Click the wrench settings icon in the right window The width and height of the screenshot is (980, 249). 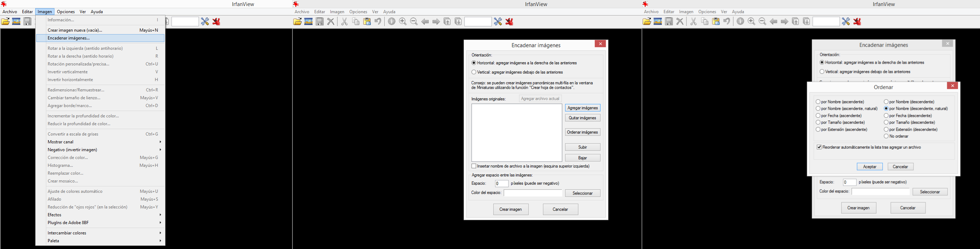click(x=846, y=22)
